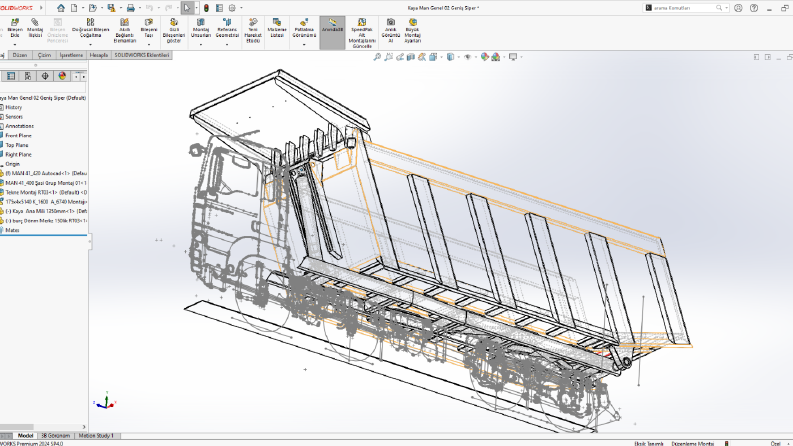Click the Save icon in the top toolbar
This screenshot has height=446, width=793.
coord(111,8)
